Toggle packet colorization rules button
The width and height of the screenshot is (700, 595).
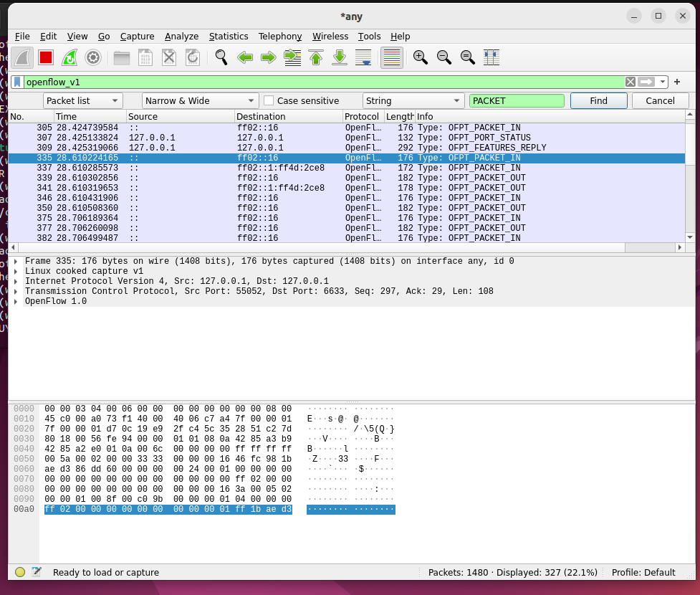[x=392, y=57]
